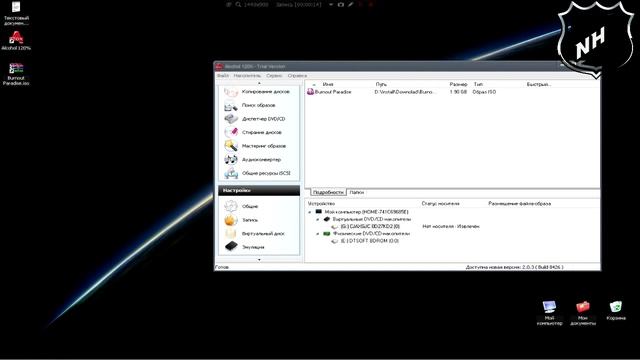This screenshot has height=360, width=640.
Task: Open Мастеринг образов image mastering
Action: [x=256, y=146]
